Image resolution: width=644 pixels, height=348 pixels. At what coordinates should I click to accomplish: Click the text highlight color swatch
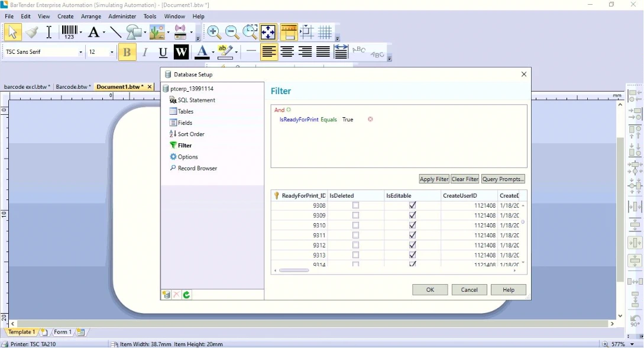[x=225, y=52]
